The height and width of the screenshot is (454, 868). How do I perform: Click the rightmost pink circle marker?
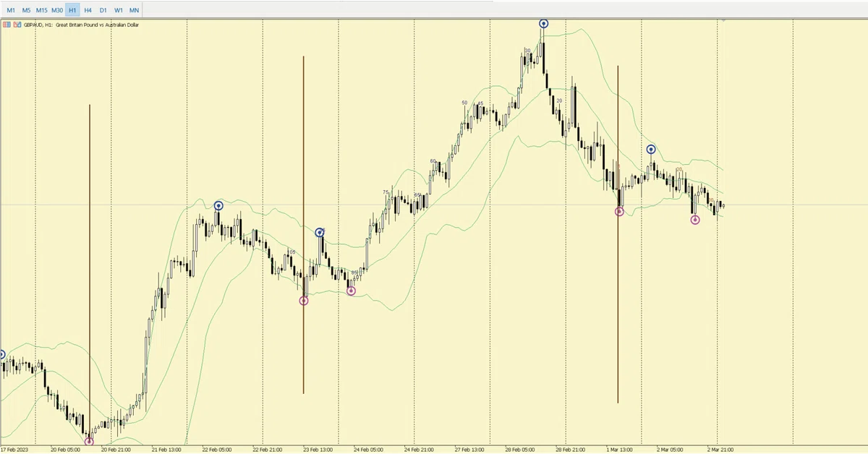[x=695, y=220]
